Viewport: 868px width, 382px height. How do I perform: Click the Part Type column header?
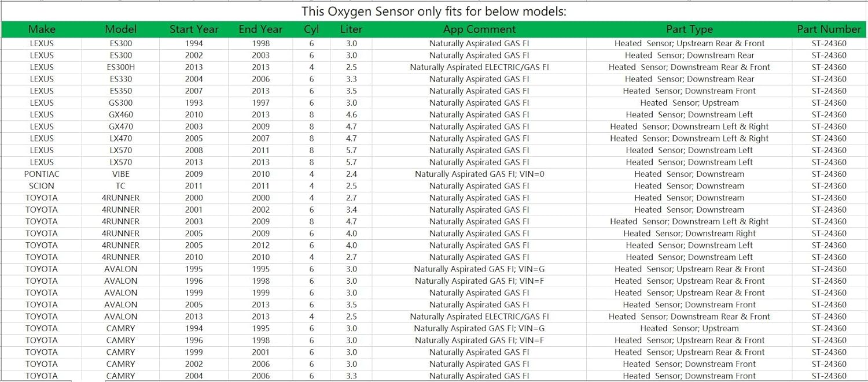689,29
